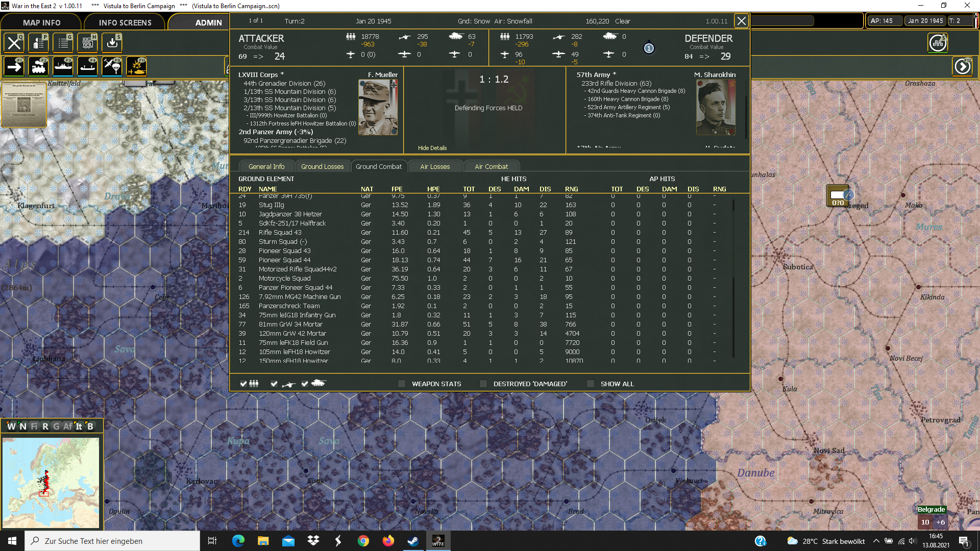Screen dimensions: 980x551
Task: Click M. Sharokhin commander portrait
Action: (716, 107)
